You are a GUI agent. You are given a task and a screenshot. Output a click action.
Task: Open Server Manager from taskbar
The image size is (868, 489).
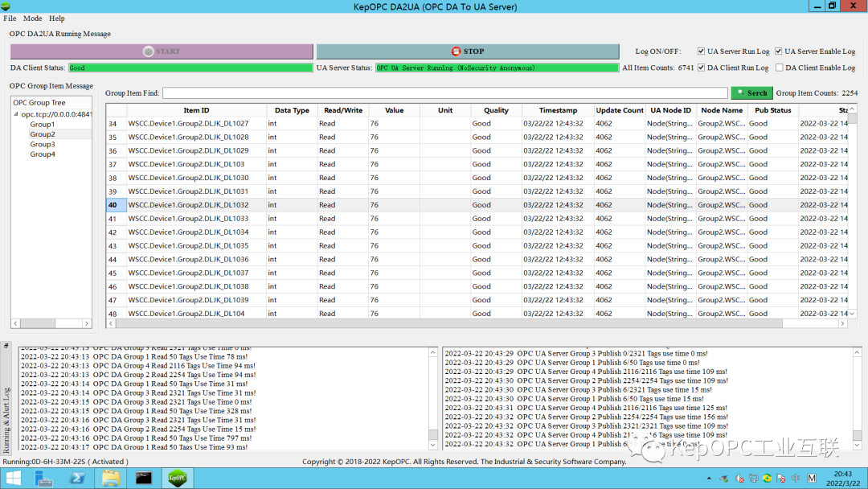point(43,478)
